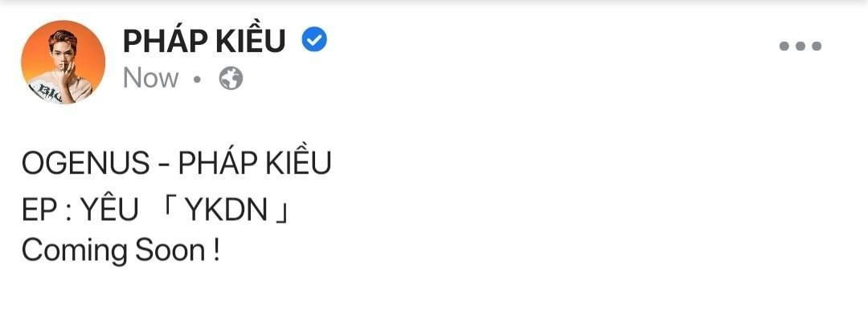The image size is (868, 317).
Task: Click the dash after OGENUS
Action: pos(165,165)
